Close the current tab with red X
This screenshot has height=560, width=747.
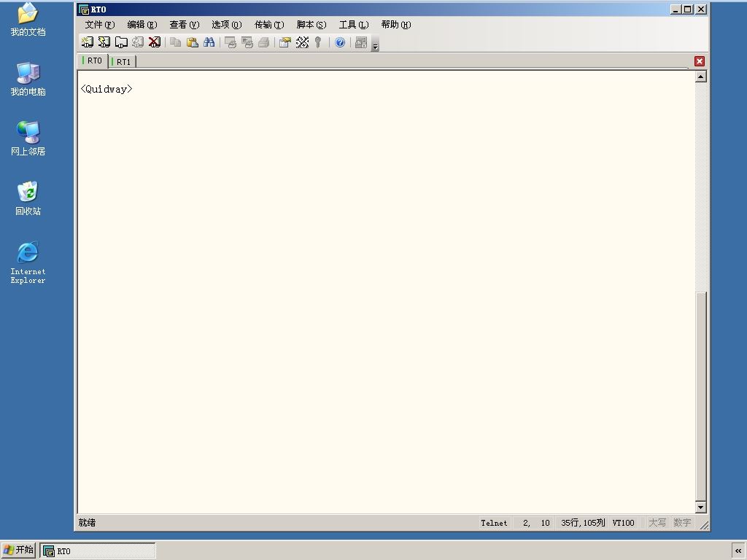[700, 61]
